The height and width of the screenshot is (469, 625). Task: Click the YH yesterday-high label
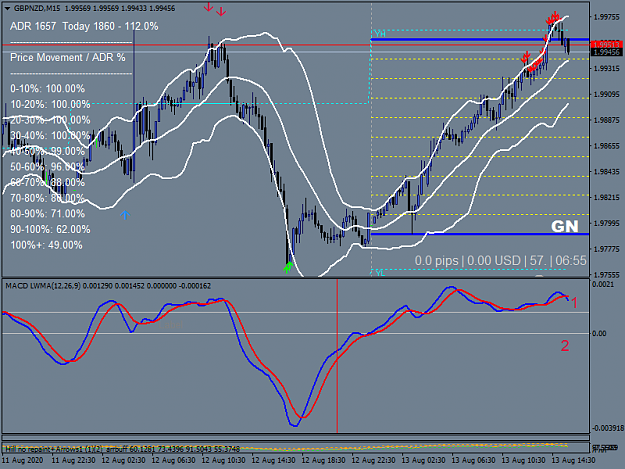(380, 34)
